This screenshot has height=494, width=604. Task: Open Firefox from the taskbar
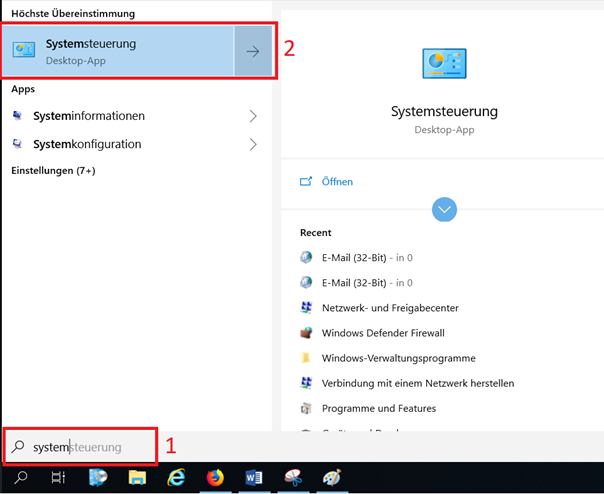point(215,478)
